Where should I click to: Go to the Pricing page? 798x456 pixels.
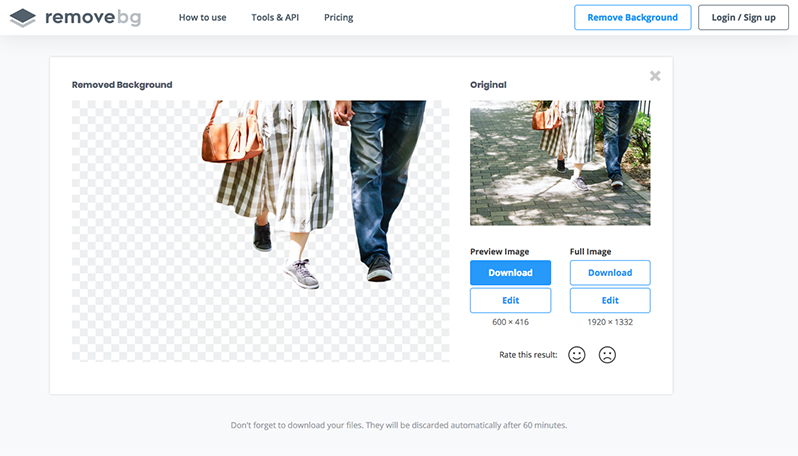338,17
